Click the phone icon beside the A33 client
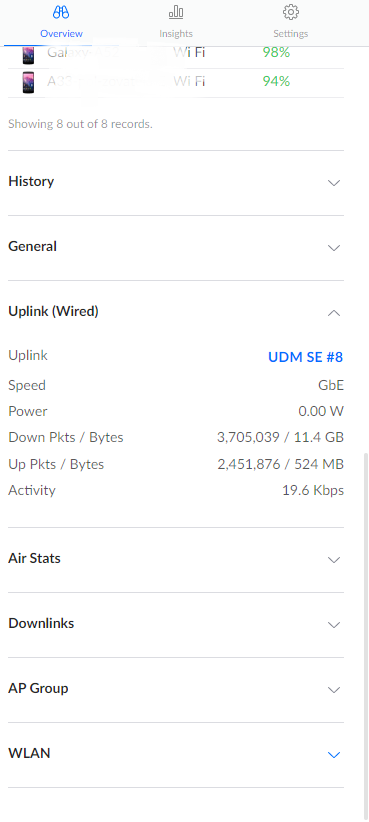The width and height of the screenshot is (369, 822). point(29,83)
